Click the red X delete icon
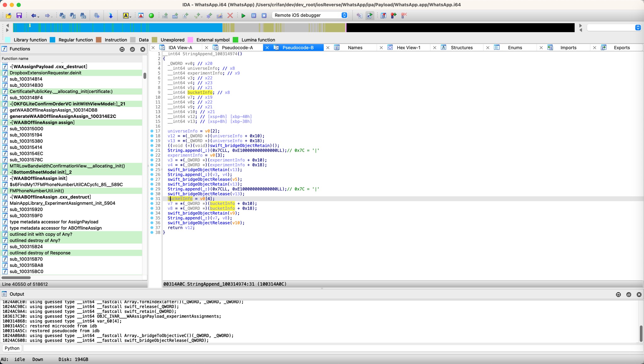The width and height of the screenshot is (644, 364). tap(230, 15)
